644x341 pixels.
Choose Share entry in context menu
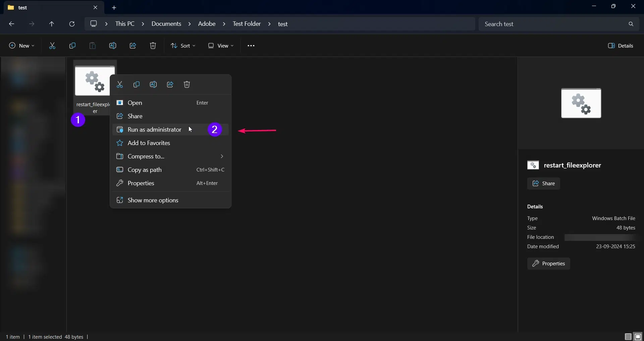pos(170,116)
